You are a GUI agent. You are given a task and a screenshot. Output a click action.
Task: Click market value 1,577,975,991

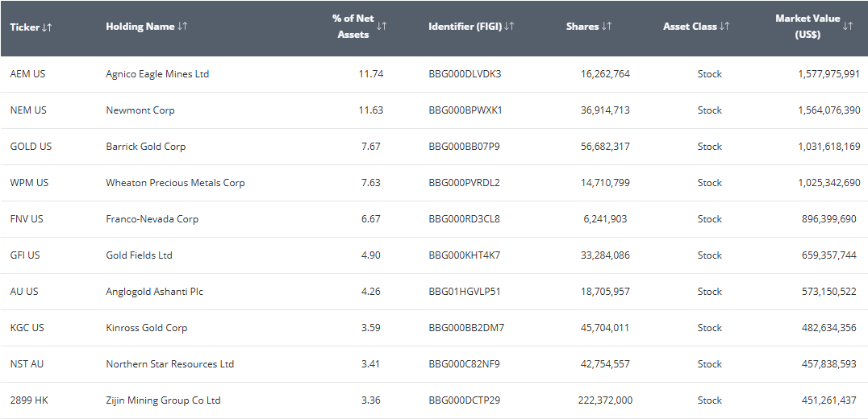(x=828, y=74)
